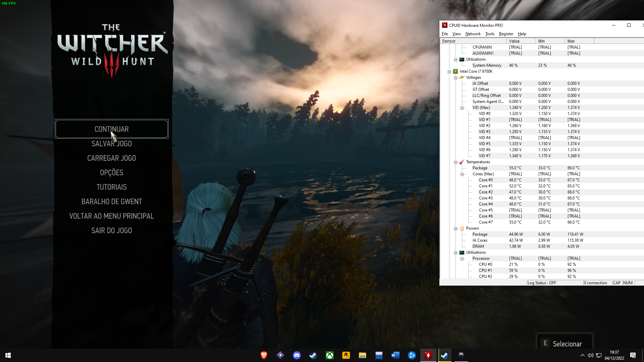Open Opções in the Witcher menu
Screen dimensions: 644x362
coord(112,172)
